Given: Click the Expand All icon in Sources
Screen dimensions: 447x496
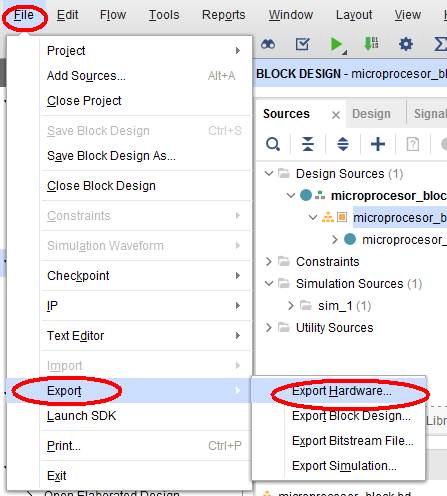Looking at the screenshot, I should 343,144.
